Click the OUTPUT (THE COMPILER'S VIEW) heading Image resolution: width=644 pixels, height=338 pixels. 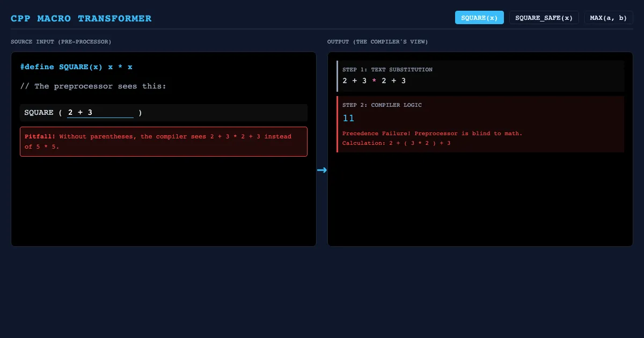point(378,42)
